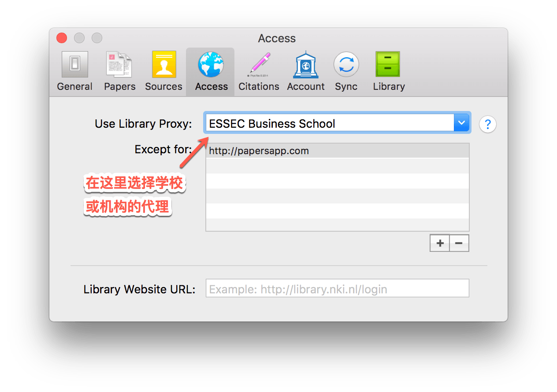Add a new proxy exception with plus
The height and width of the screenshot is (392, 557).
(x=440, y=243)
